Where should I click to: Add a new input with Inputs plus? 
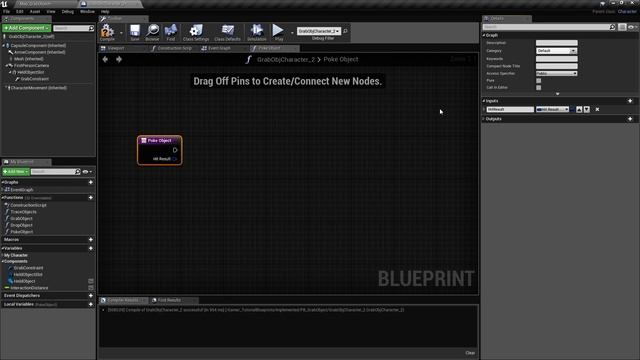(x=630, y=101)
